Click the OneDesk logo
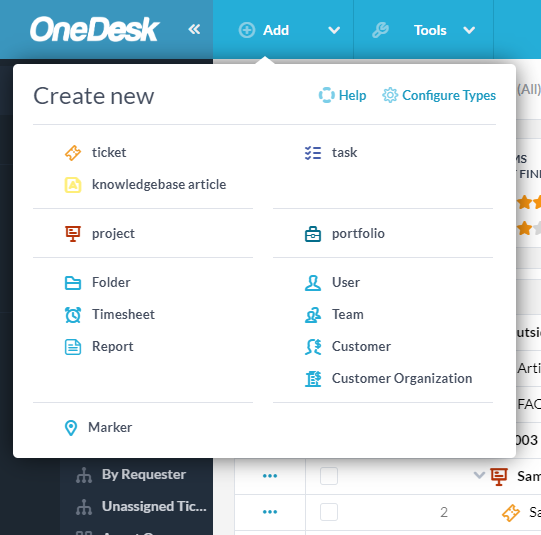The image size is (541, 535). coord(94,29)
